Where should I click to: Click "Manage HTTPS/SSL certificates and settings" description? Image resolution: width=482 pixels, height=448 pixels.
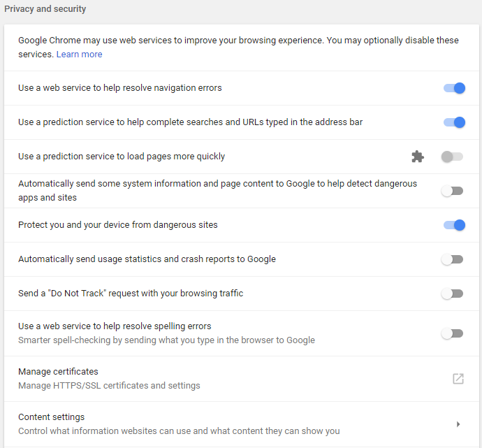(109, 386)
